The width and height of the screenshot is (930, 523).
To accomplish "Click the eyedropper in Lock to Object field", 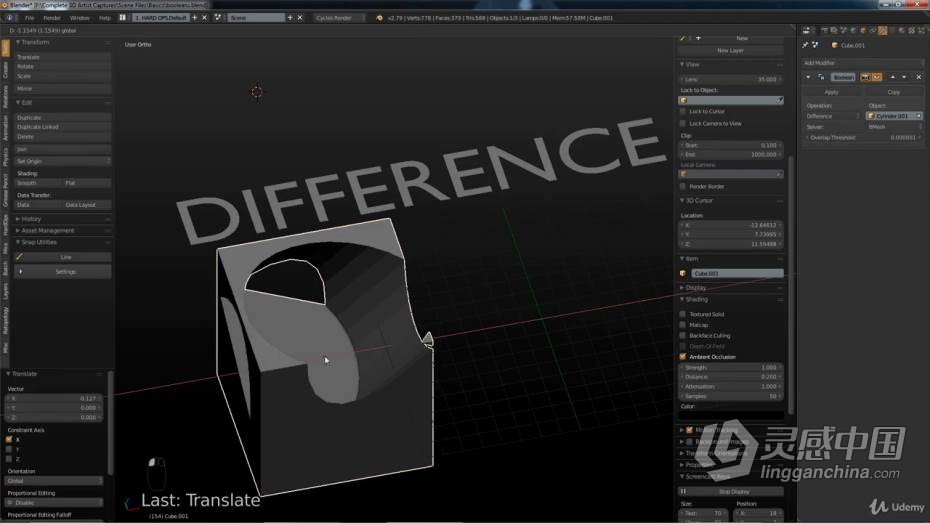I will (x=779, y=101).
